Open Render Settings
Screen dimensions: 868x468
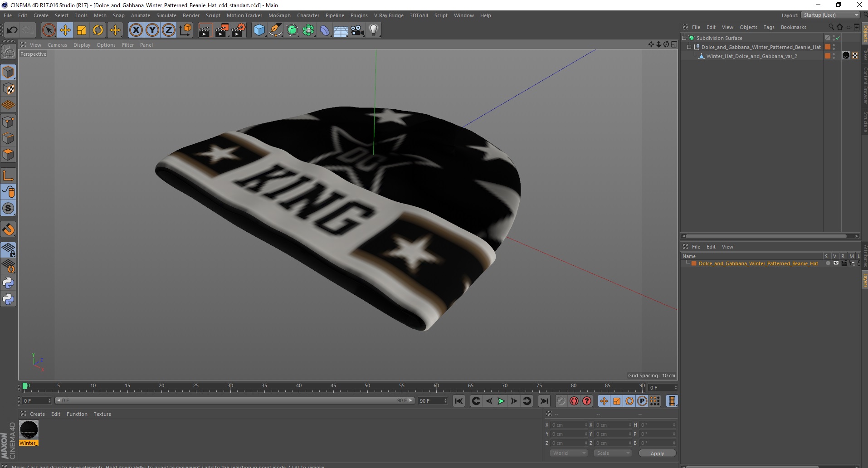click(x=239, y=30)
